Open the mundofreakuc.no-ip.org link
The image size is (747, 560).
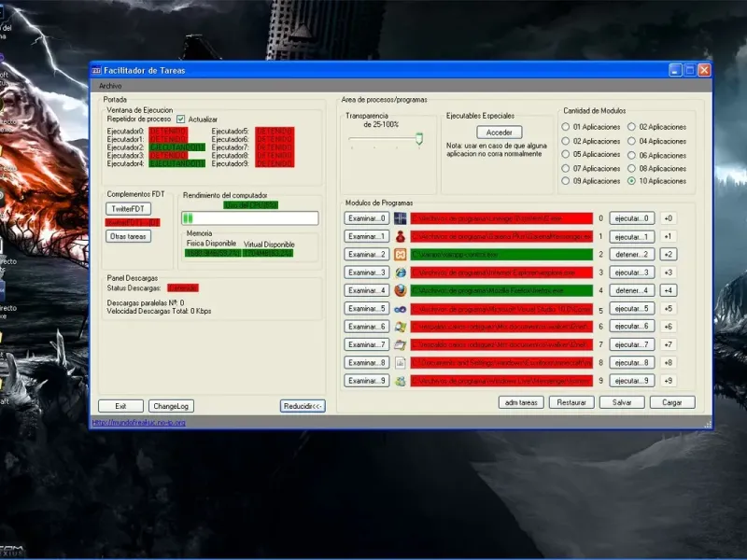[x=138, y=423]
